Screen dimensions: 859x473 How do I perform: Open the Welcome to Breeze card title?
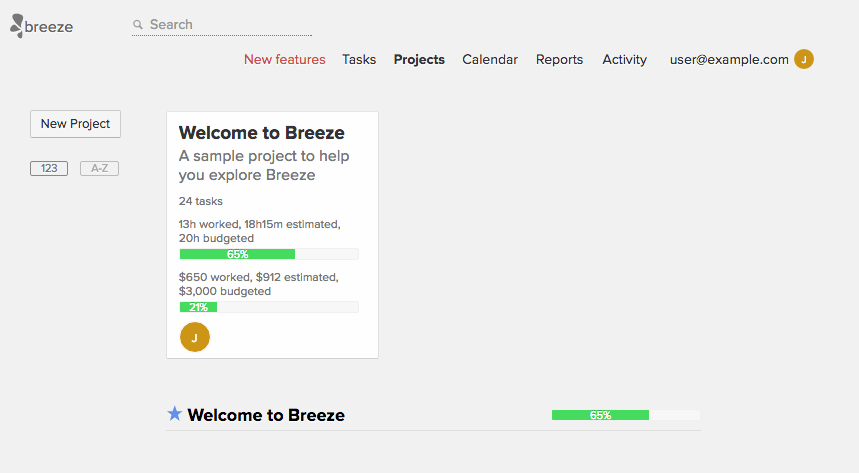click(x=261, y=133)
